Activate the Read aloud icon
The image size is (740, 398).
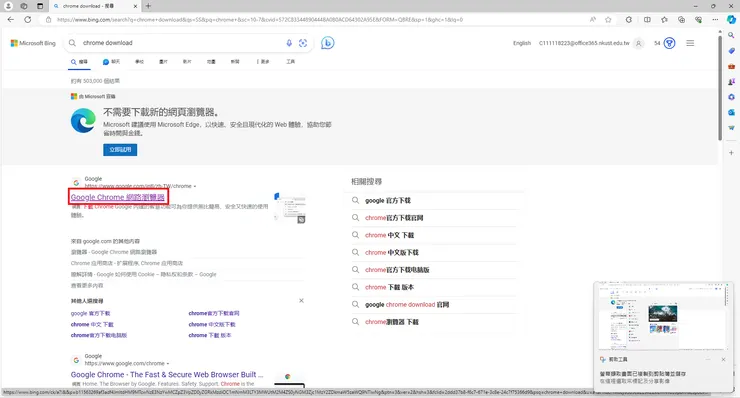click(x=593, y=20)
